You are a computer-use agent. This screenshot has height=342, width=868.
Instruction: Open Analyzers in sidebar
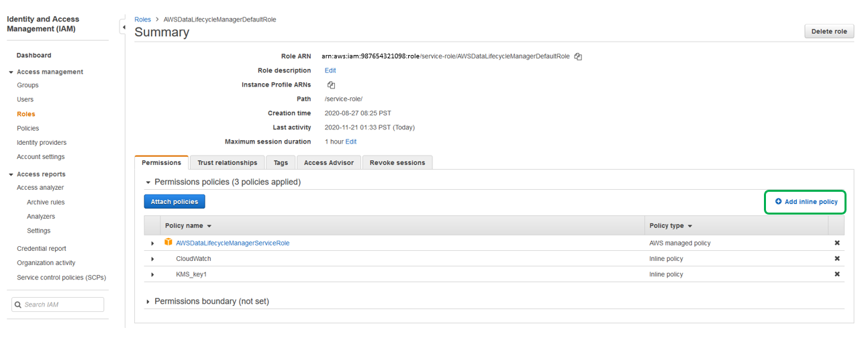coord(41,217)
